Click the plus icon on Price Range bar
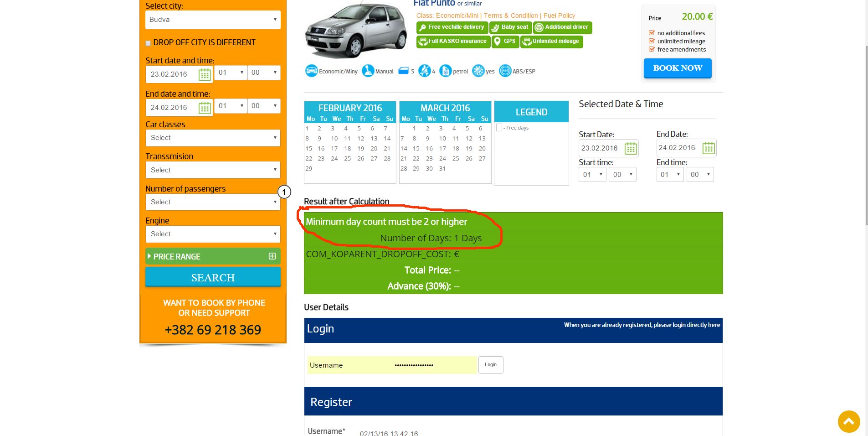The height and width of the screenshot is (436, 868). (272, 256)
